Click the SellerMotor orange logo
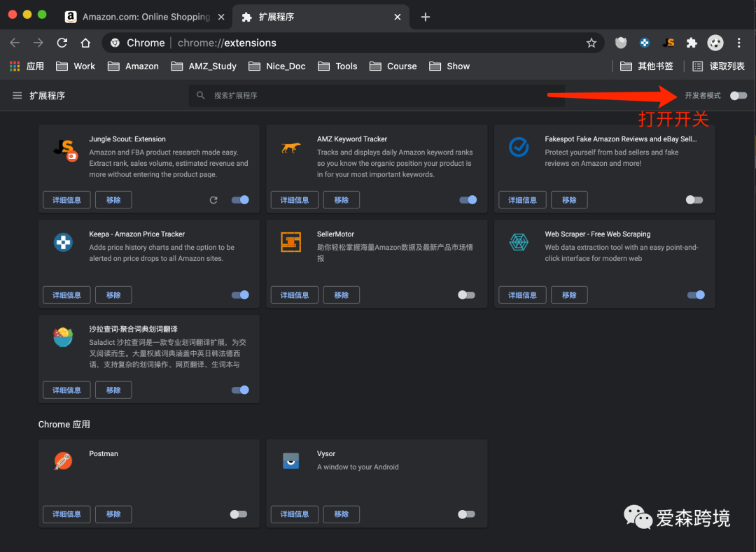The height and width of the screenshot is (552, 756). pos(290,242)
